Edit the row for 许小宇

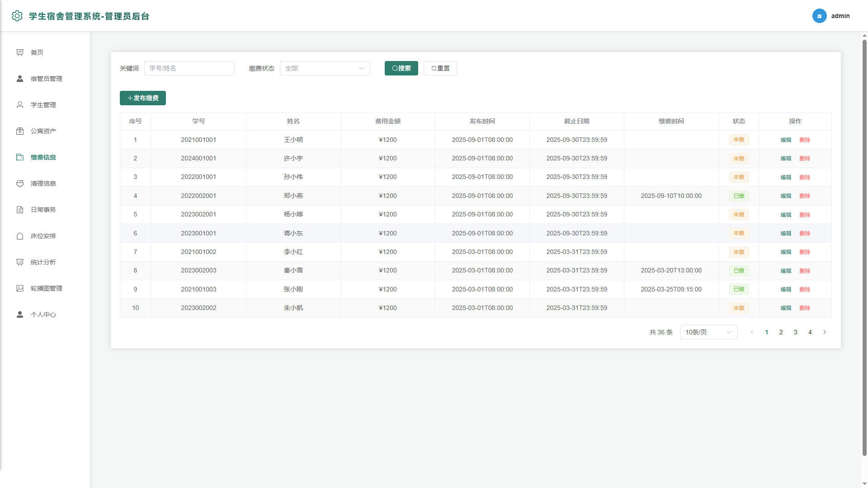tap(786, 159)
